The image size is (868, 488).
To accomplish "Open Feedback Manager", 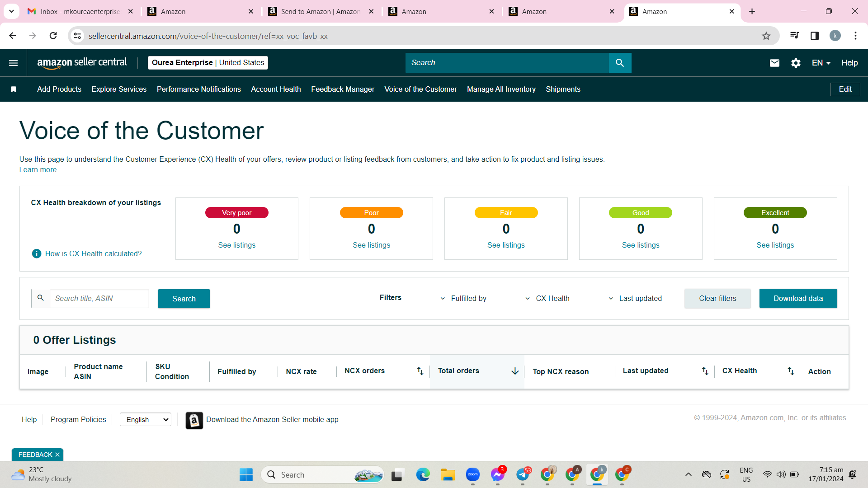I will [x=343, y=89].
